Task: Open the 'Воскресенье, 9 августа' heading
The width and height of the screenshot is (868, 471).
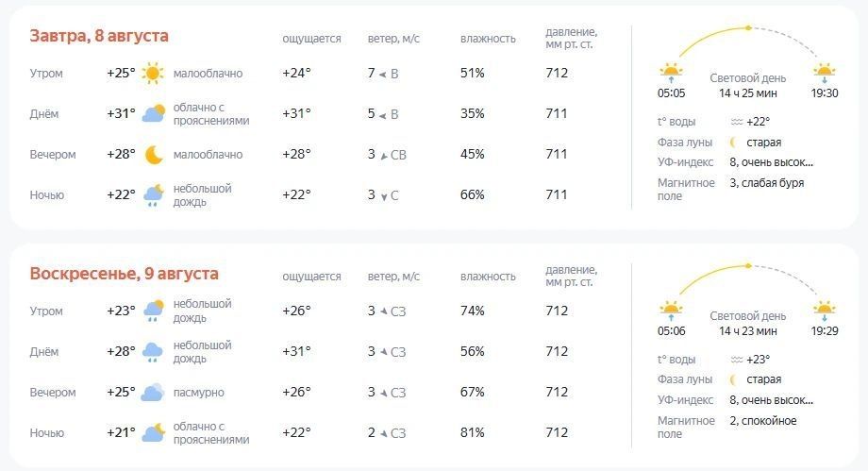Action: pyautogui.click(x=124, y=274)
